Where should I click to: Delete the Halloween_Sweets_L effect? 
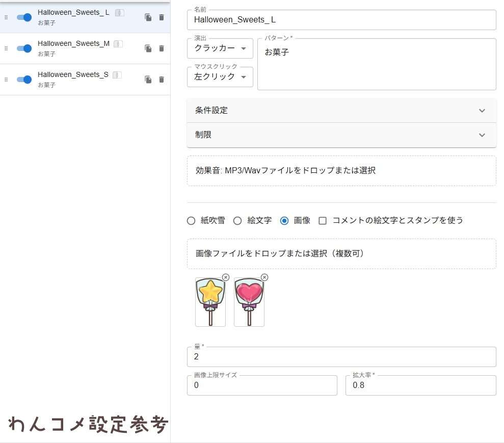pyautogui.click(x=162, y=17)
